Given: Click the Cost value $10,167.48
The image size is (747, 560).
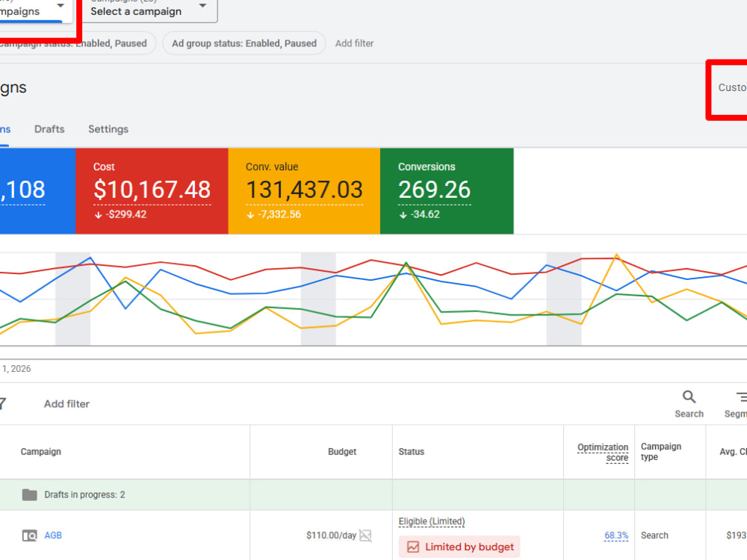Looking at the screenshot, I should (152, 190).
